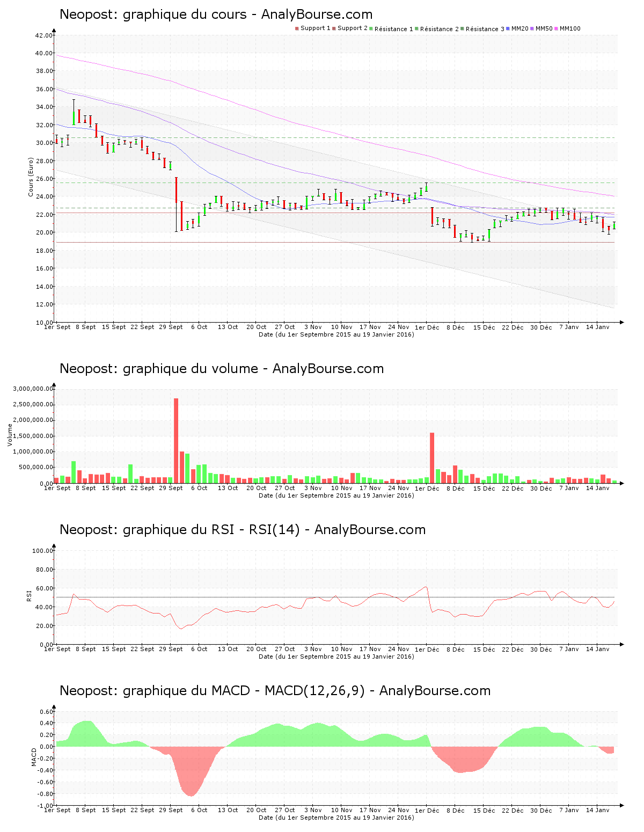
Task: Select the 'Support 2' legend label
Action: coord(353,28)
